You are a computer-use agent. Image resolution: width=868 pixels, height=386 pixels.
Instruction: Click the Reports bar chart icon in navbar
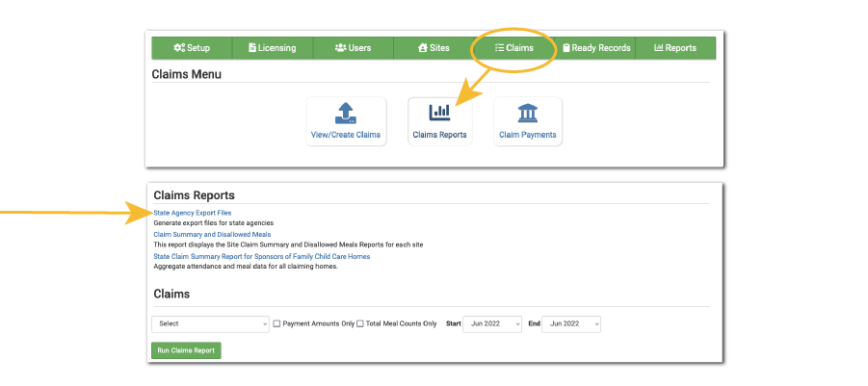(659, 48)
